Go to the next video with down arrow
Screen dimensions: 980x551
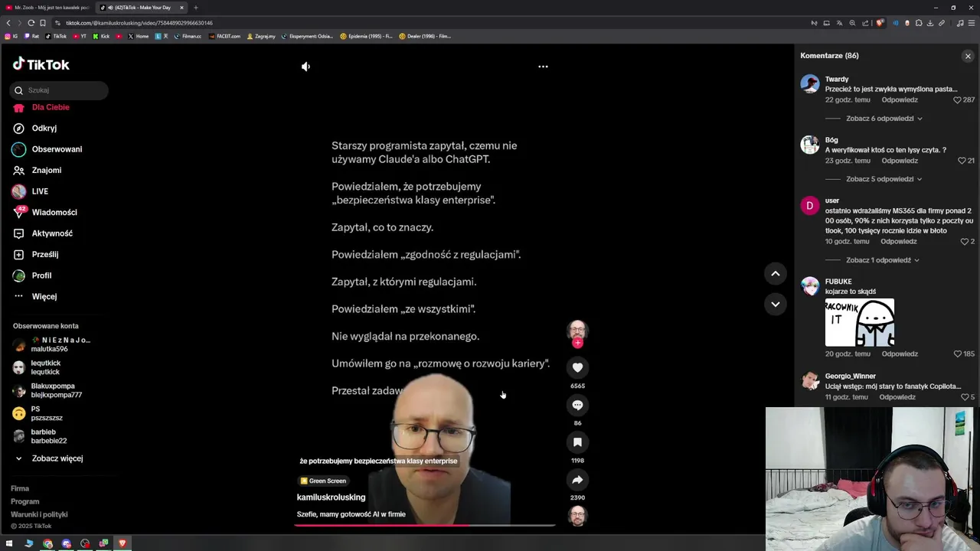(x=775, y=304)
